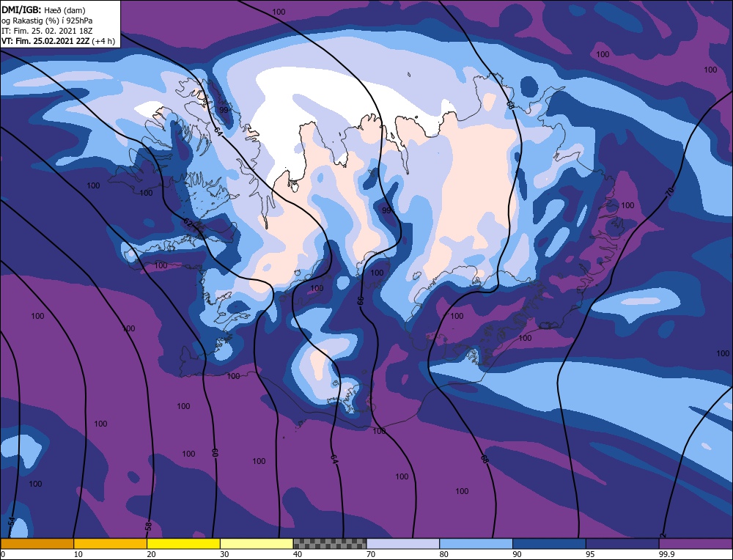Viewport: 733px width, 560px height.
Task: Select the legend tick value '20'
Action: pyautogui.click(x=152, y=554)
